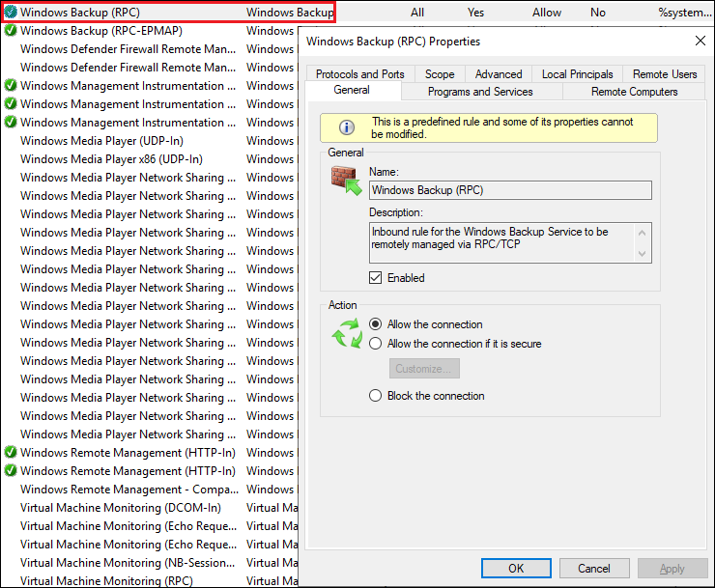This screenshot has width=715, height=588.
Task: Click the green recycle arrows Action icon
Action: coord(346,334)
